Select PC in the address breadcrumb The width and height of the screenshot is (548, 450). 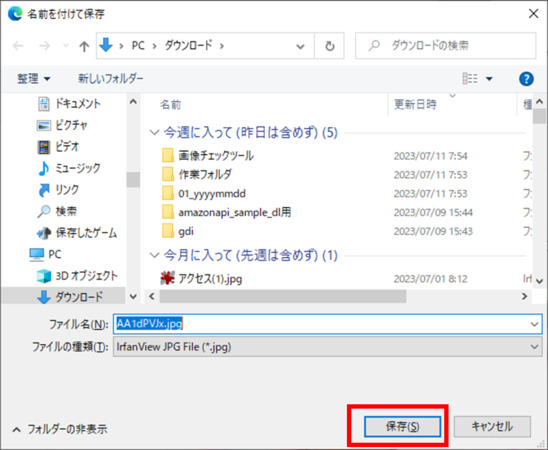tap(138, 45)
